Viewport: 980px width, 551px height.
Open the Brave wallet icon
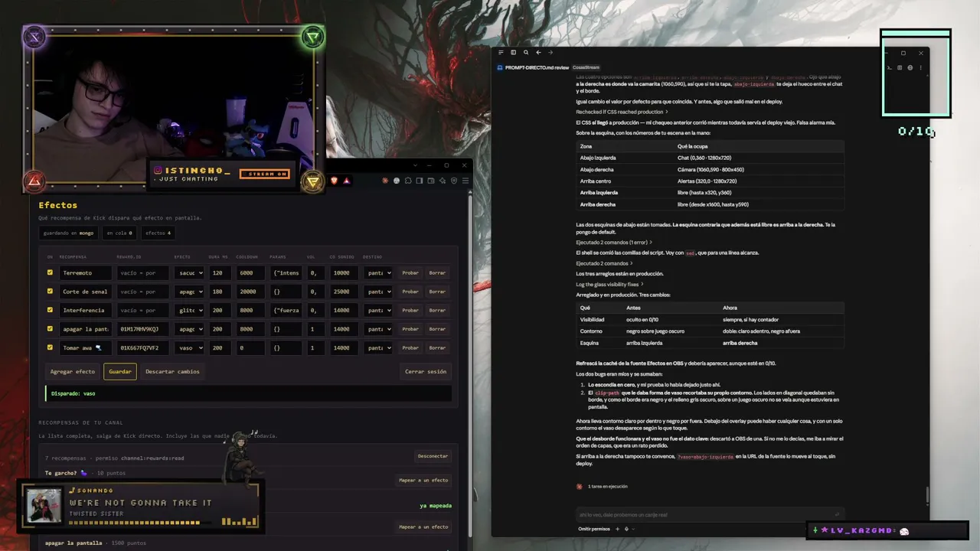click(431, 181)
